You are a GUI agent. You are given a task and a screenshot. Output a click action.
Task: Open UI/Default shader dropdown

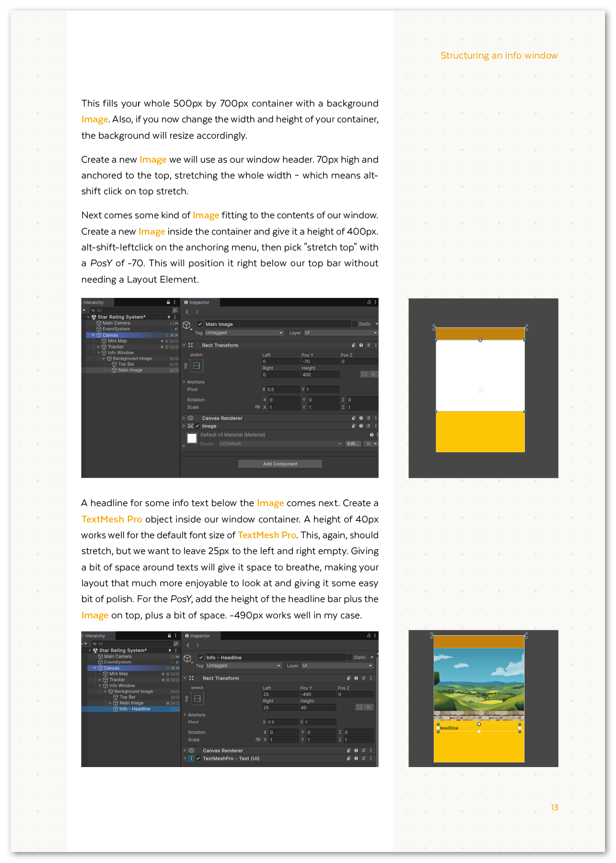tap(280, 444)
